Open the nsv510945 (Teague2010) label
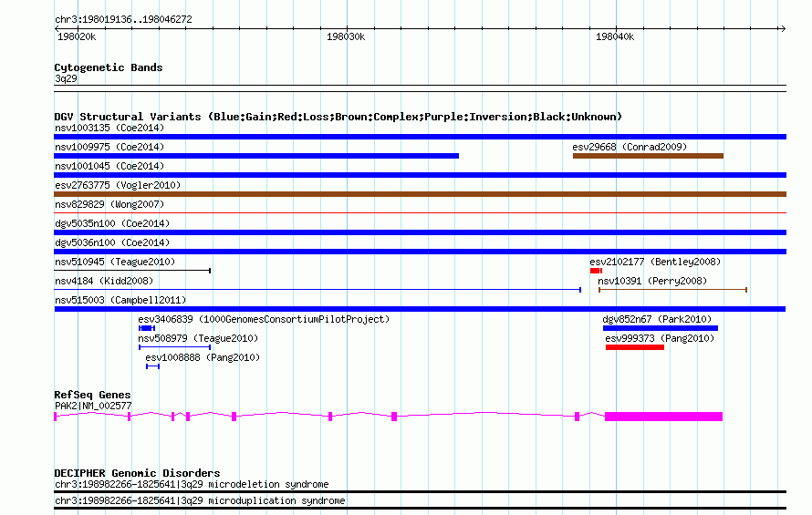The image size is (812, 515). (x=115, y=262)
